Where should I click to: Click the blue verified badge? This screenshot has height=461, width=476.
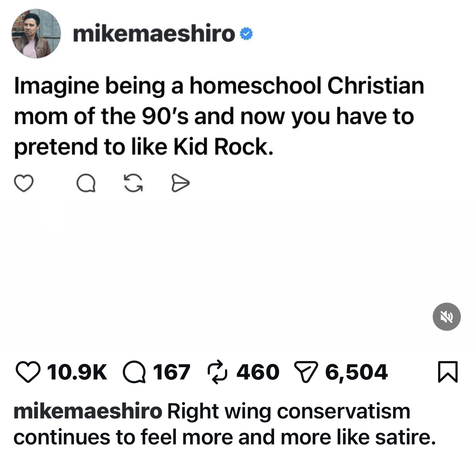tap(246, 34)
